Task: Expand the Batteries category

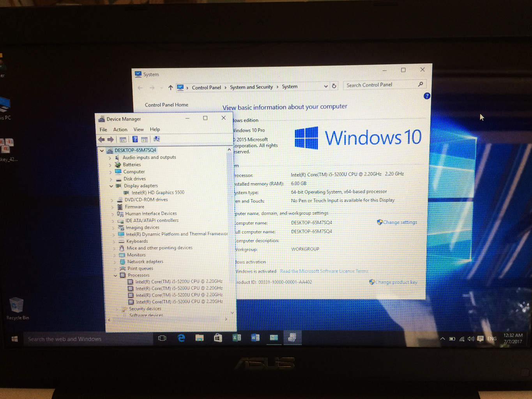Action: tap(110, 165)
